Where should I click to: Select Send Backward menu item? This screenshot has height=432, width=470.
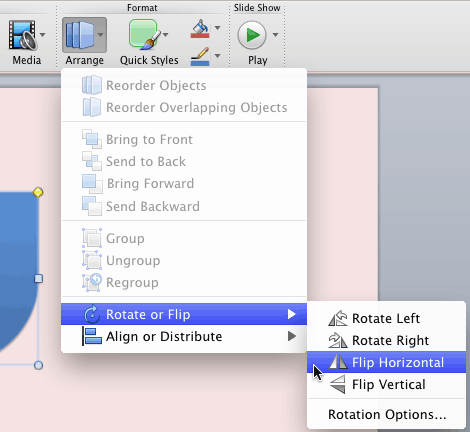[x=184, y=206]
